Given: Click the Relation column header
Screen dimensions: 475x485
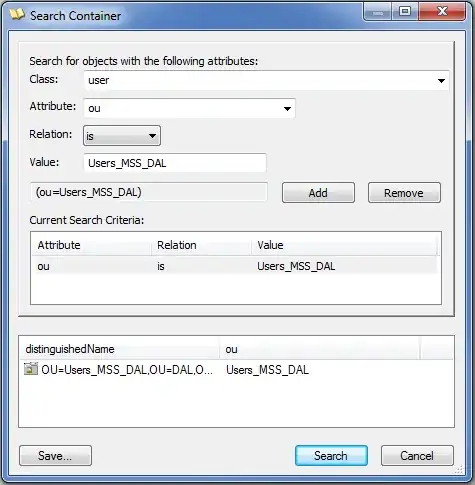Looking at the screenshot, I should 201,245.
